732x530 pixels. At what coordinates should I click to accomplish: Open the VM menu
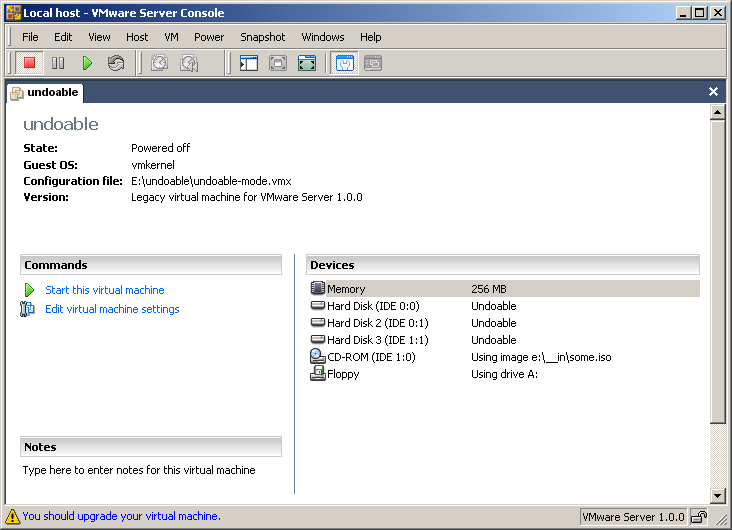(171, 37)
